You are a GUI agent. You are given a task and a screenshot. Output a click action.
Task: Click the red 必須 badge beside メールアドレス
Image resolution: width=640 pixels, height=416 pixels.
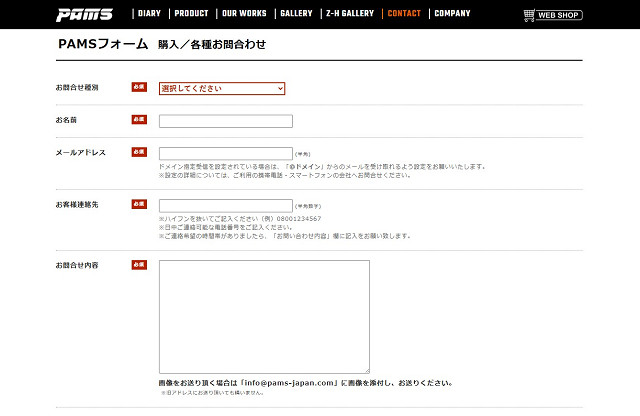139,152
